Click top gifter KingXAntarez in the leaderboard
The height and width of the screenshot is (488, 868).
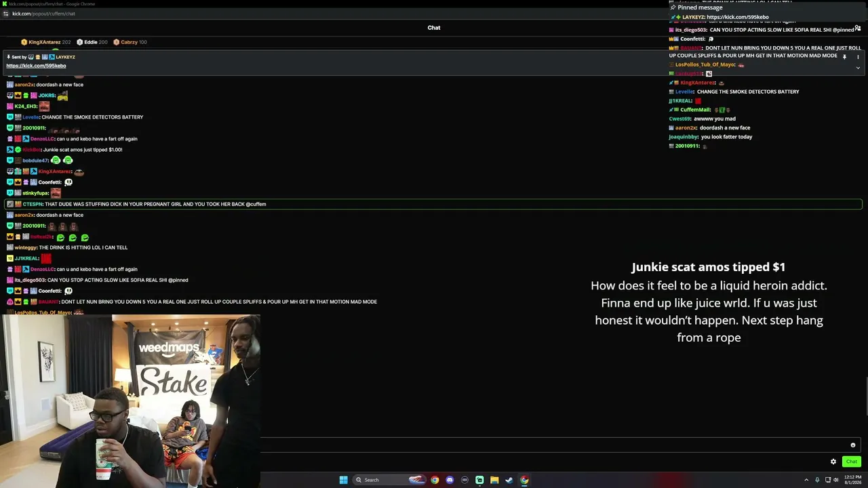click(45, 42)
